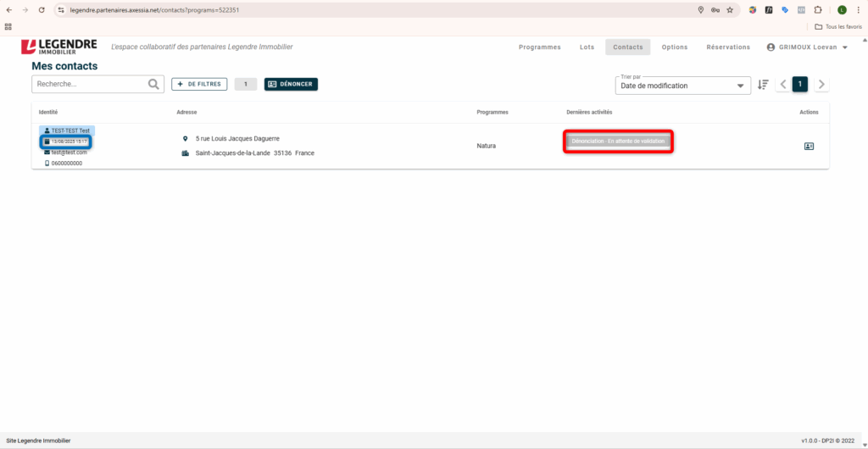
Task: Open Site Legendre Immobilier footer link
Action: (39, 441)
